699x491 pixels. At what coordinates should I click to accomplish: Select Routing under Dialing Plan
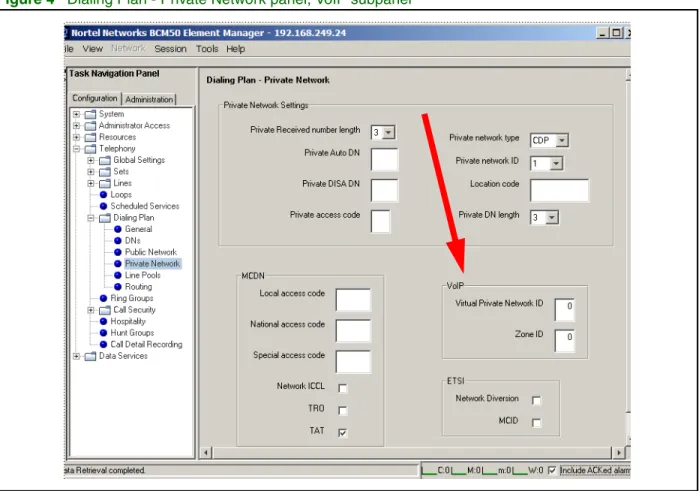coord(138,287)
